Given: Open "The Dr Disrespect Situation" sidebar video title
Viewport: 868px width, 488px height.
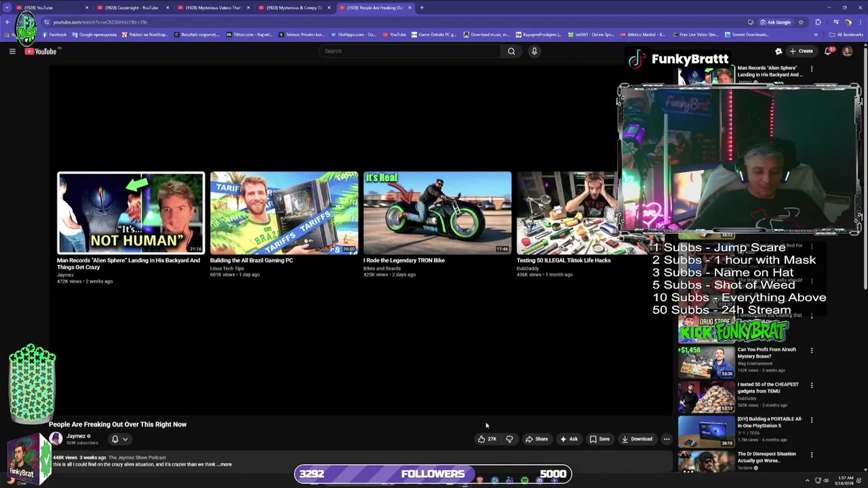Looking at the screenshot, I should click(766, 457).
